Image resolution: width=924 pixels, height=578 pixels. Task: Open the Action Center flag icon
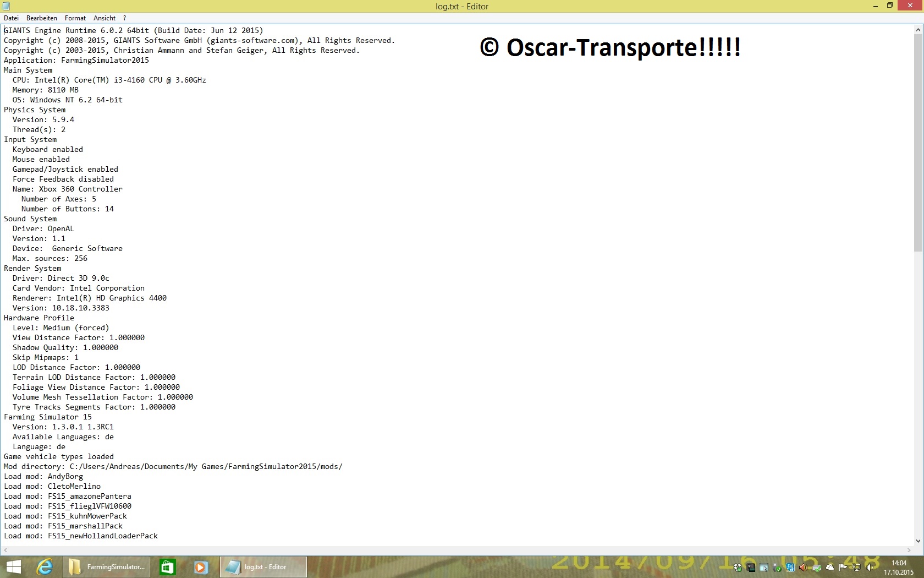[x=843, y=568]
